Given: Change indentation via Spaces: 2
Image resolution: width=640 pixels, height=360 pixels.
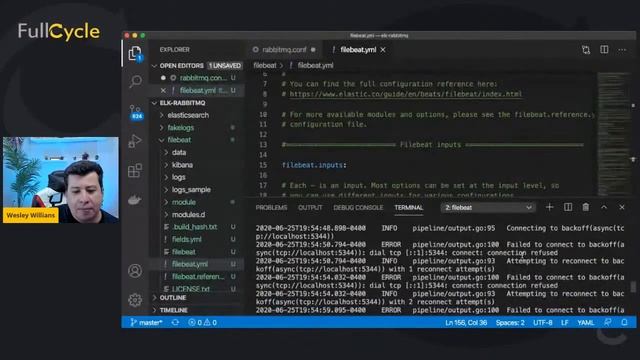Looking at the screenshot, I should 510,322.
